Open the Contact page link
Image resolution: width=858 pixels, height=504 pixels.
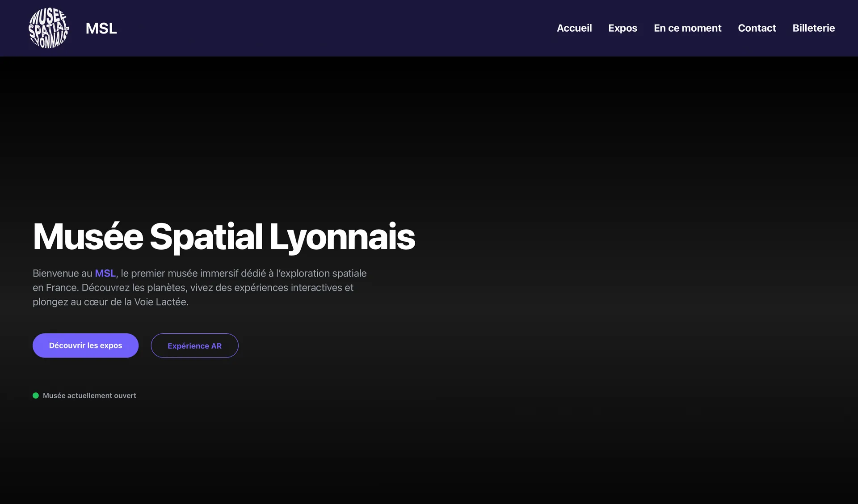[757, 28]
